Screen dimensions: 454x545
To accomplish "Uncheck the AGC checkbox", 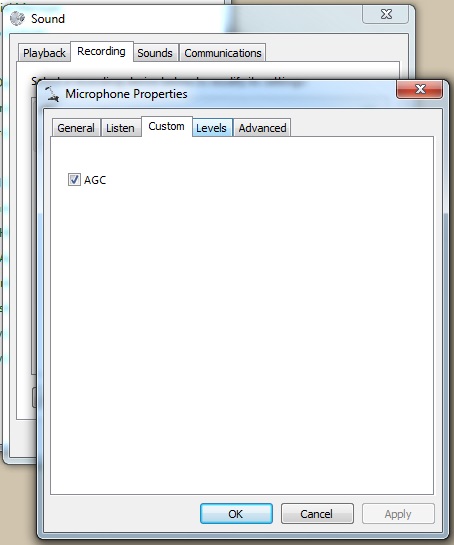I will click(74, 180).
